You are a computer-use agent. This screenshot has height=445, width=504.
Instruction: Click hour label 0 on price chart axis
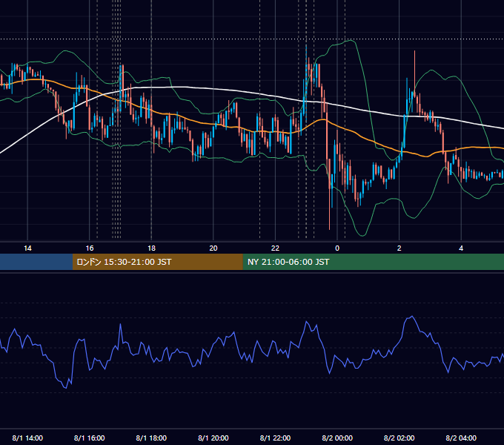pos(337,248)
